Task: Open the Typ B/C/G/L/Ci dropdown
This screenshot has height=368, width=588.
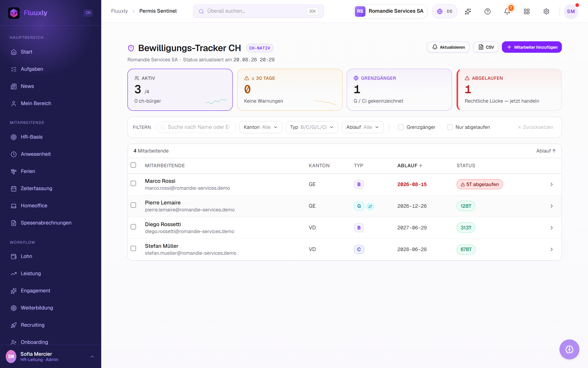Action: coord(312,127)
